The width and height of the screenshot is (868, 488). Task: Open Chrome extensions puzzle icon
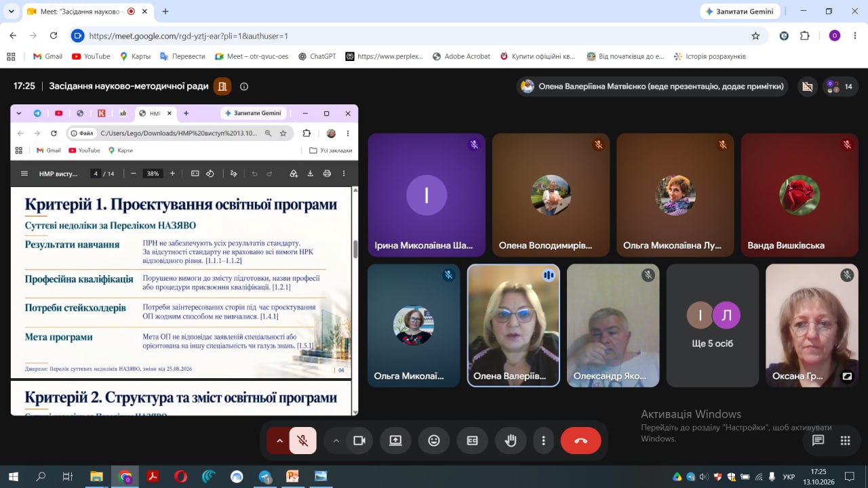tap(805, 36)
